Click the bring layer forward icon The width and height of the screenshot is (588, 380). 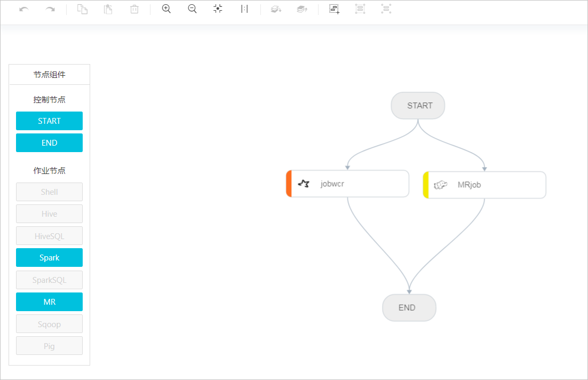click(302, 9)
